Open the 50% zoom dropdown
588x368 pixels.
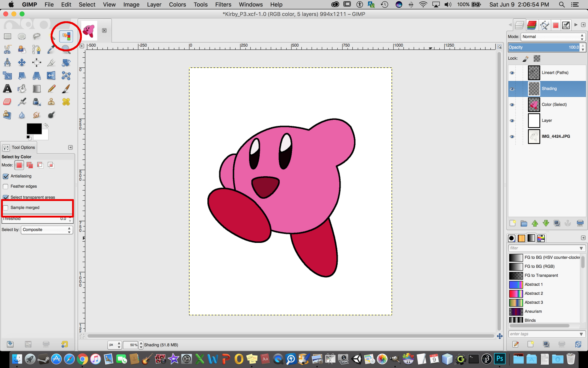pos(141,345)
